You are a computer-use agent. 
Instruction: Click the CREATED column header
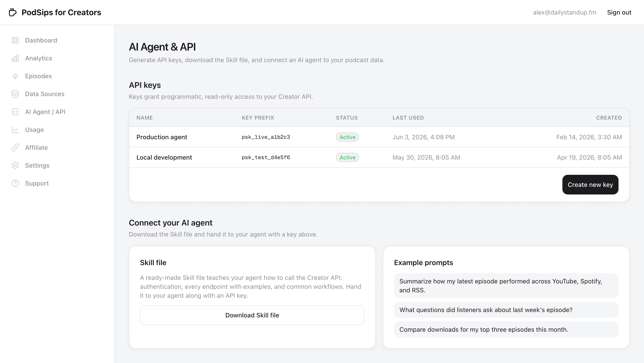[609, 118]
